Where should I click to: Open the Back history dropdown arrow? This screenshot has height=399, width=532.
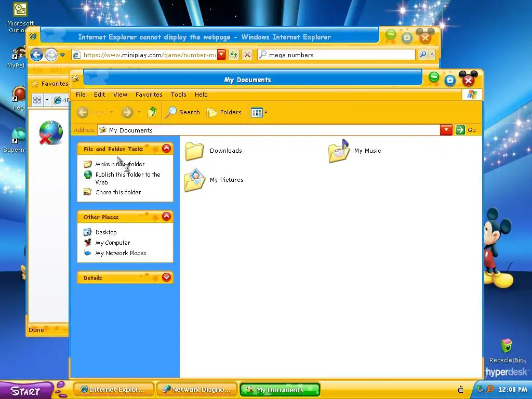[x=111, y=112]
